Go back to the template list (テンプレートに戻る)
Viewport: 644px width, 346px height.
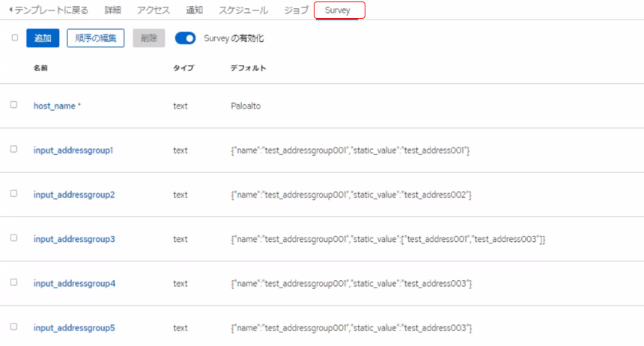[48, 10]
